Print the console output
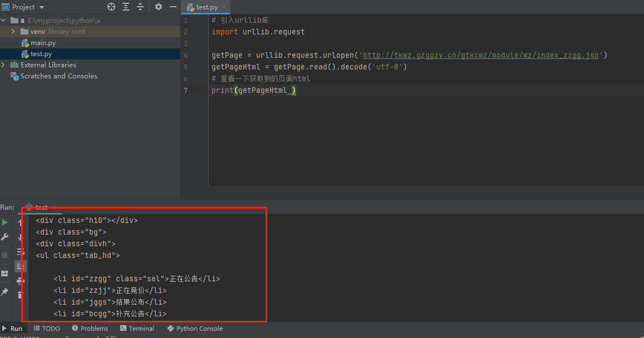The image size is (644, 338). pyautogui.click(x=20, y=281)
